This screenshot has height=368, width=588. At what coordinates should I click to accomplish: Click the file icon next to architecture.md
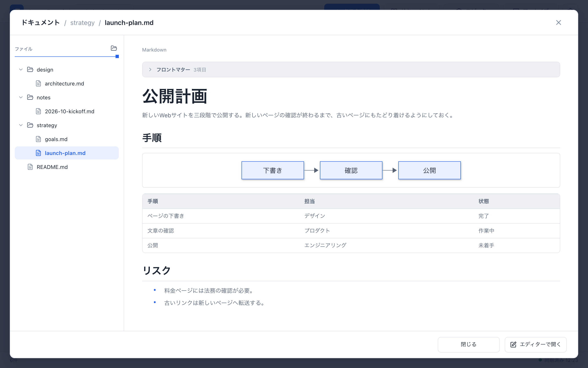point(38,83)
